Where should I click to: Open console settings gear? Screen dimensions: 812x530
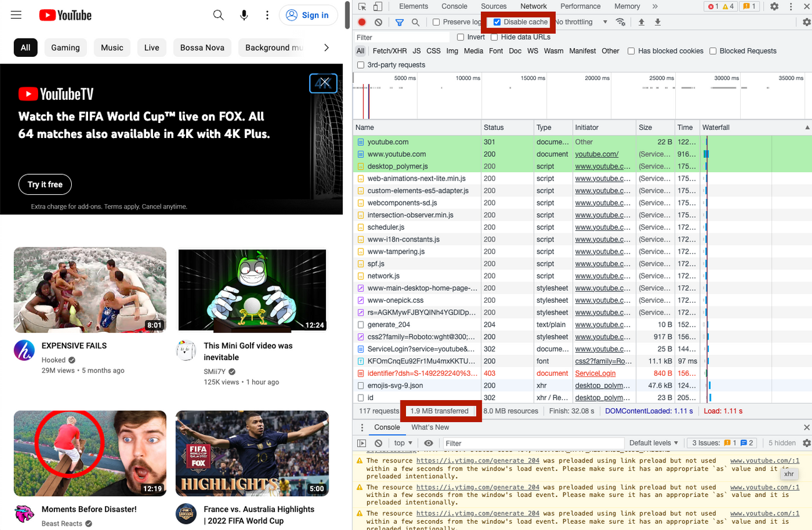click(806, 443)
